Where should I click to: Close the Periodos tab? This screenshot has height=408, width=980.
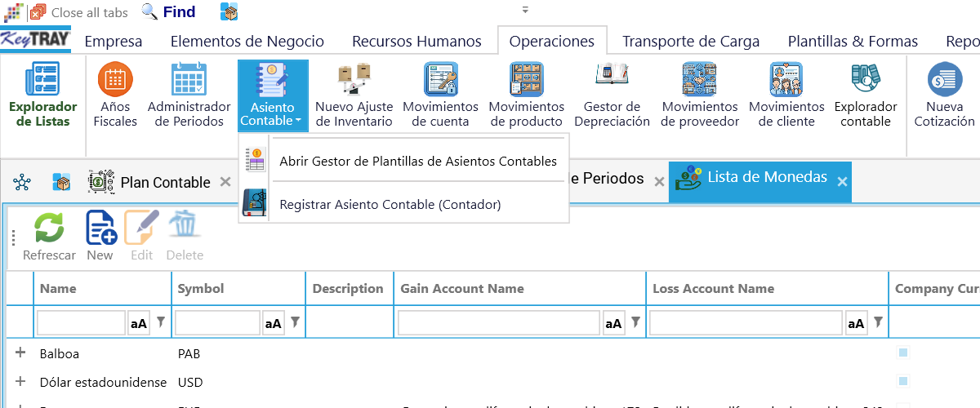[658, 183]
